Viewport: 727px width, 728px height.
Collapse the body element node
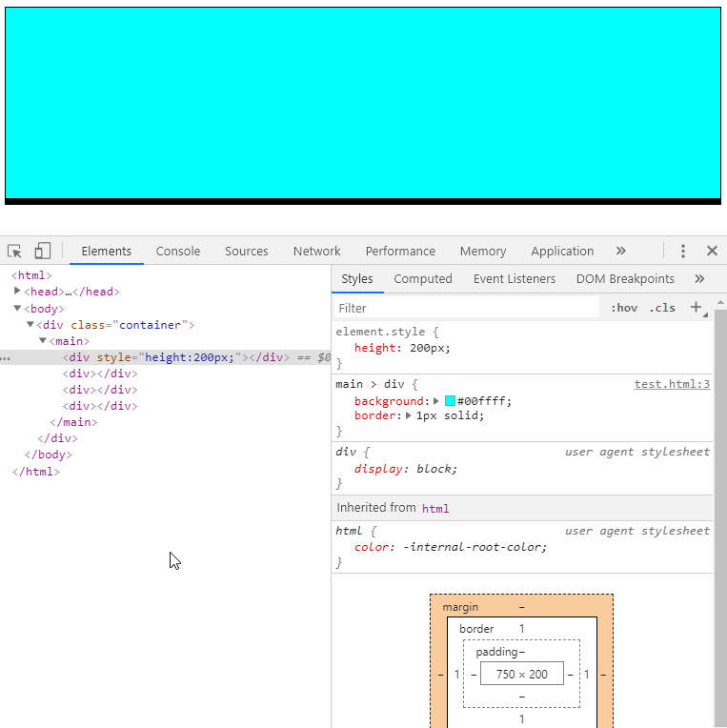click(17, 308)
